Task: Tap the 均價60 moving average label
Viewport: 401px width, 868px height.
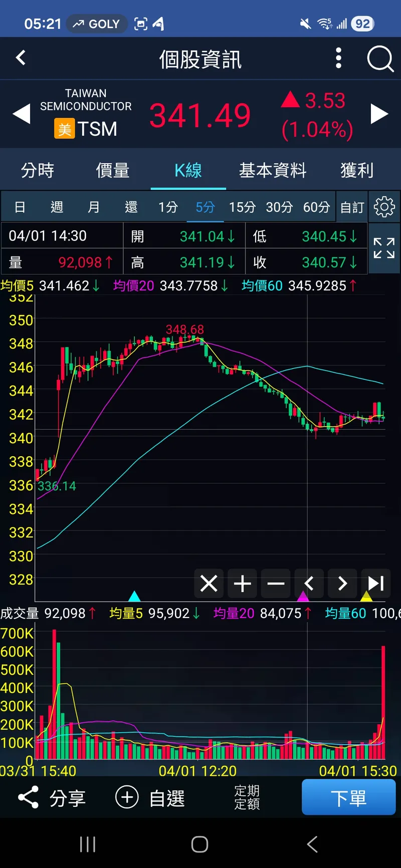Action: pos(262,285)
